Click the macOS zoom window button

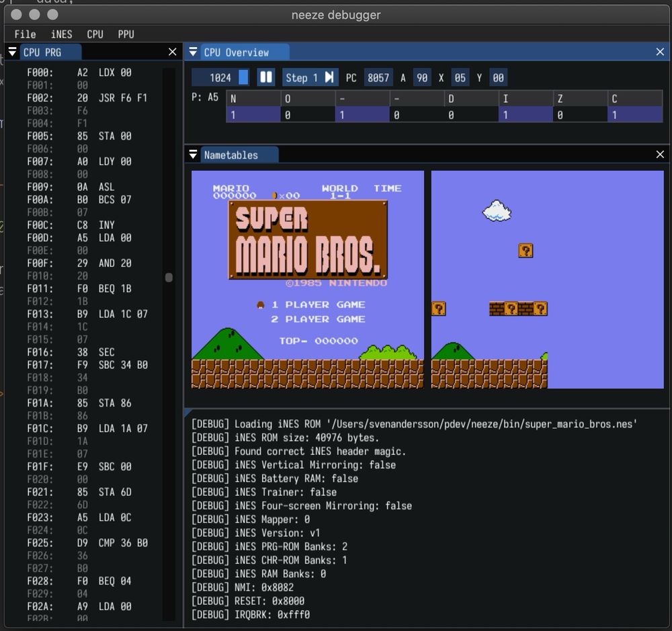pyautogui.click(x=52, y=15)
